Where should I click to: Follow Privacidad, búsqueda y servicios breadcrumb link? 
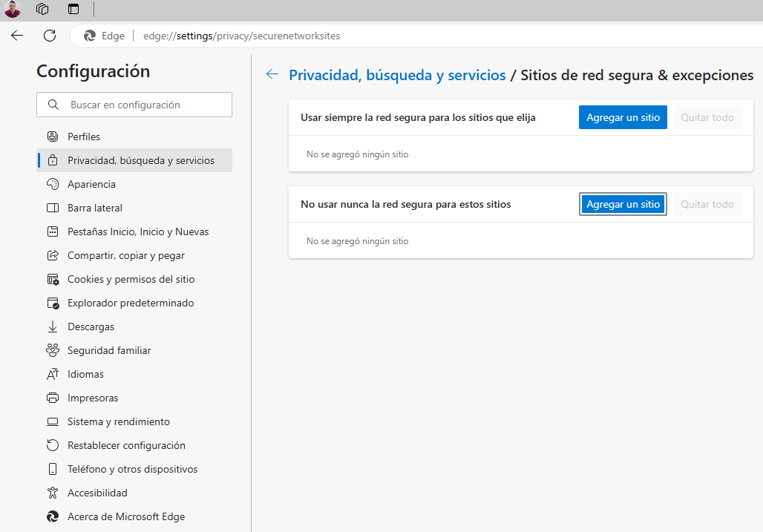pos(397,75)
